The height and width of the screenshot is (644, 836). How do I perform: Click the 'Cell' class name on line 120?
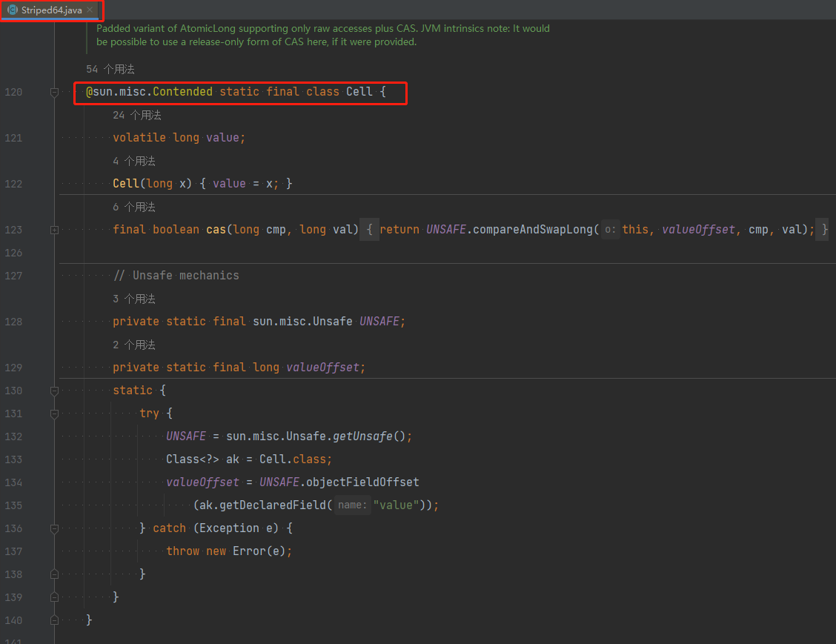click(359, 92)
